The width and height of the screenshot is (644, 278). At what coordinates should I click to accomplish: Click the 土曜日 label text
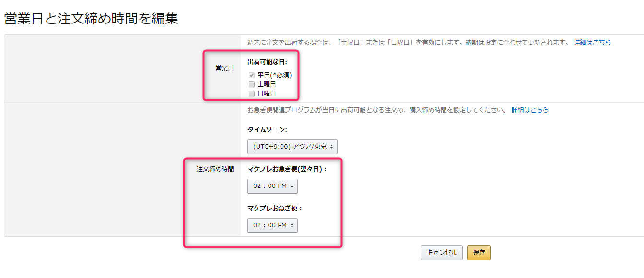click(267, 84)
